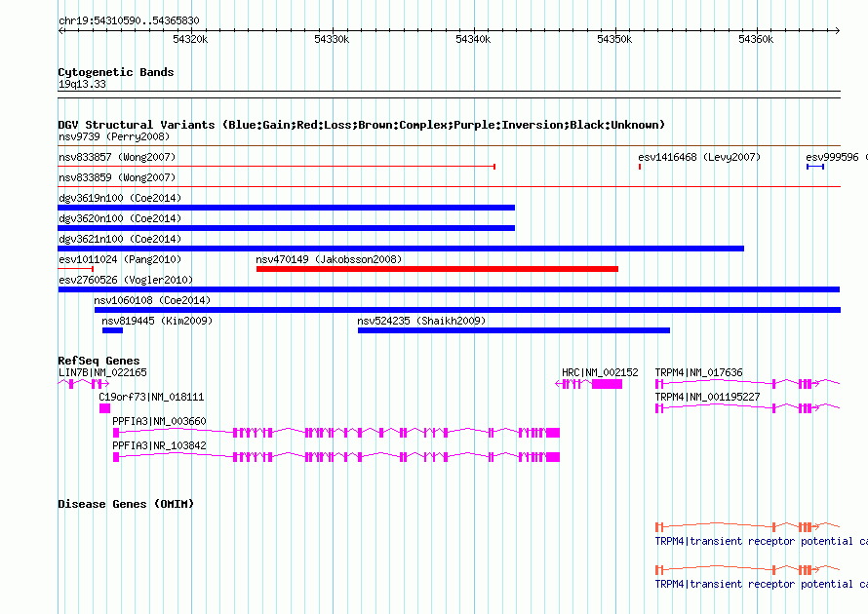Click the 54360k ruler tick label

click(756, 39)
